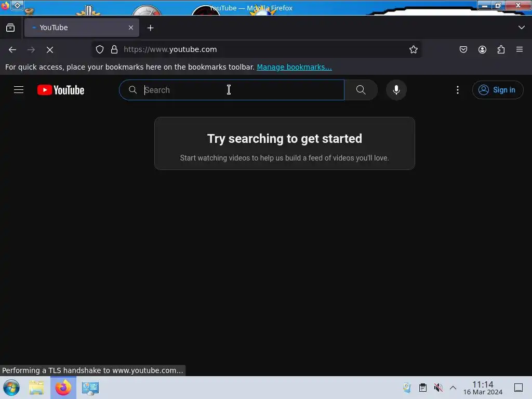Open YouTube guide hamburger menu
Image resolution: width=532 pixels, height=399 pixels.
click(x=19, y=89)
